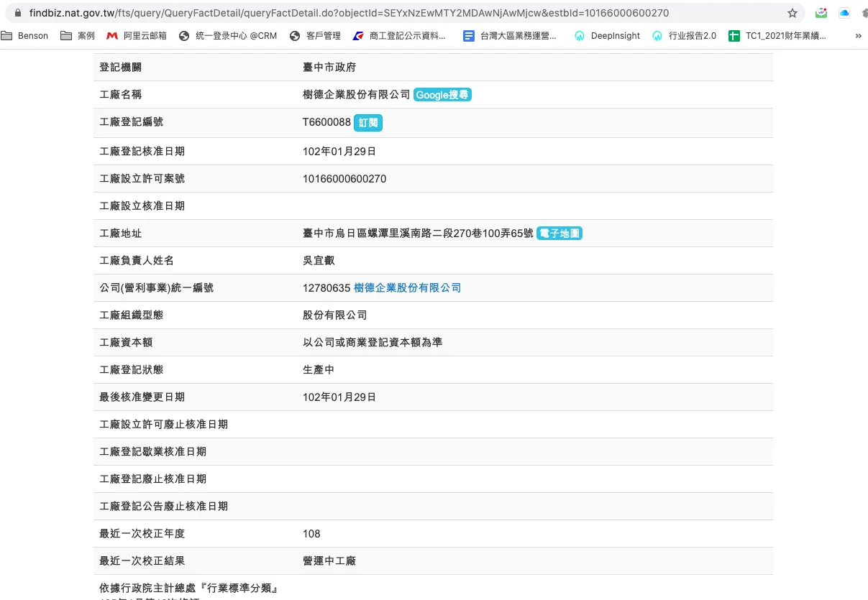Viewport: 868px width, 600px height.
Task: Expand the hidden bookmarks overflow chevron
Action: click(x=858, y=36)
